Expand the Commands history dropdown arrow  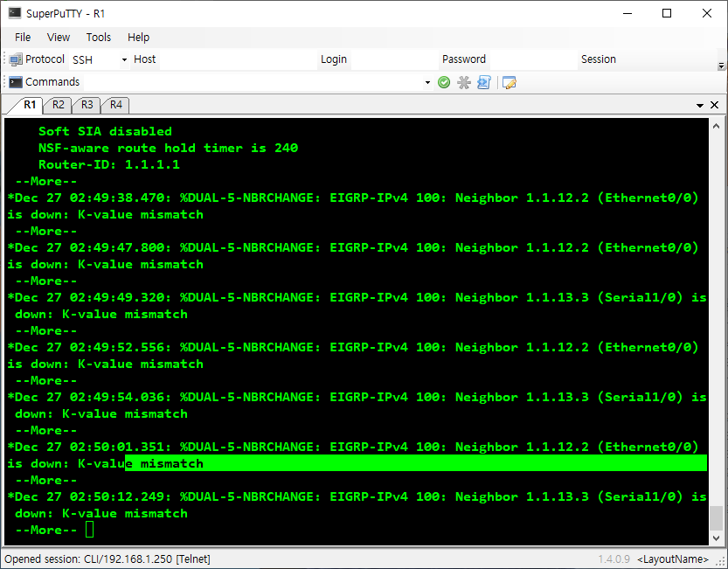point(427,83)
